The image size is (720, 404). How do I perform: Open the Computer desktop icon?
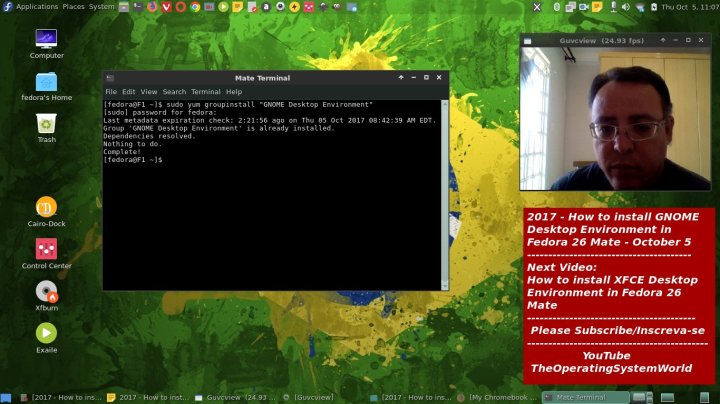(46, 39)
